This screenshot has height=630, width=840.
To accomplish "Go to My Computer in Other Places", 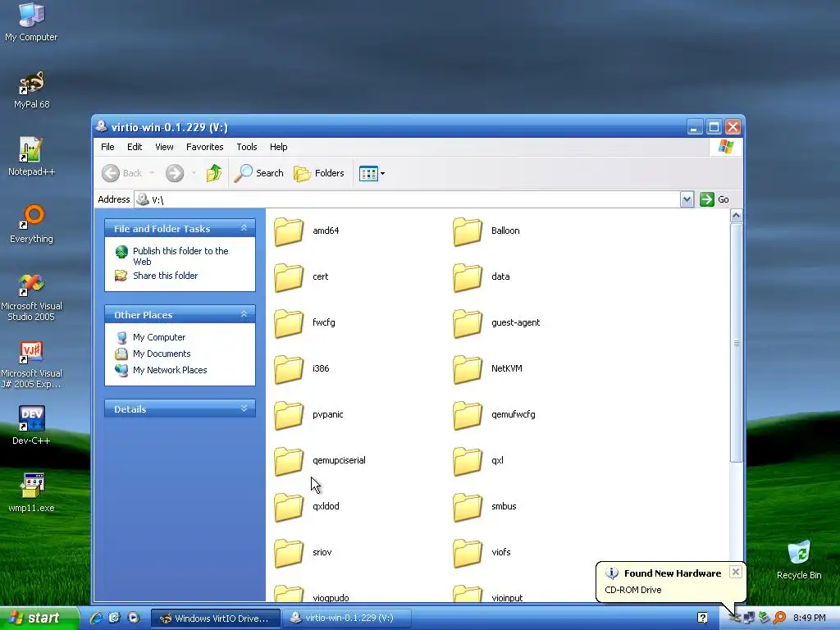I will pyautogui.click(x=159, y=337).
